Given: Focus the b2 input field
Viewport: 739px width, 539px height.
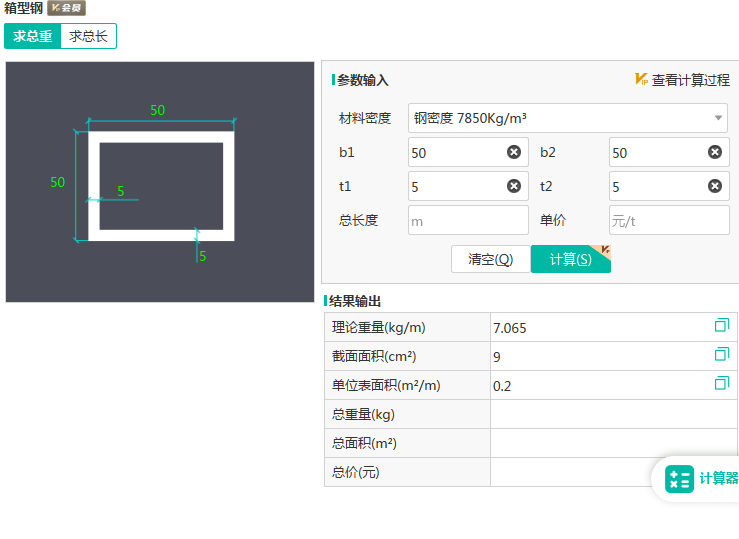Looking at the screenshot, I should 669,152.
